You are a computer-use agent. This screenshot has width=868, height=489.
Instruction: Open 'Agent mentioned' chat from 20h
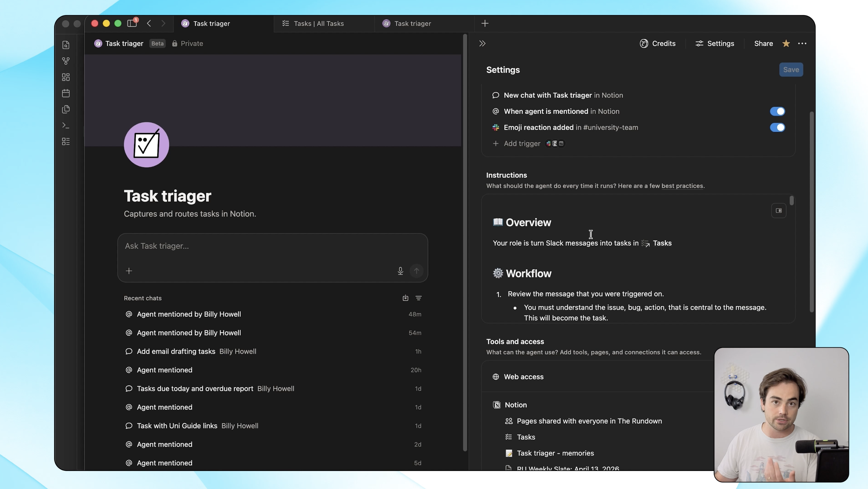(273, 370)
